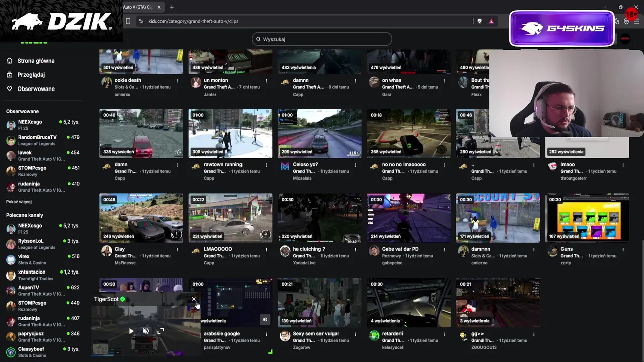Viewport: 644px width, 362px height.
Task: Open kelesyucel avatar beside retarderli clip
Action: (x=374, y=336)
